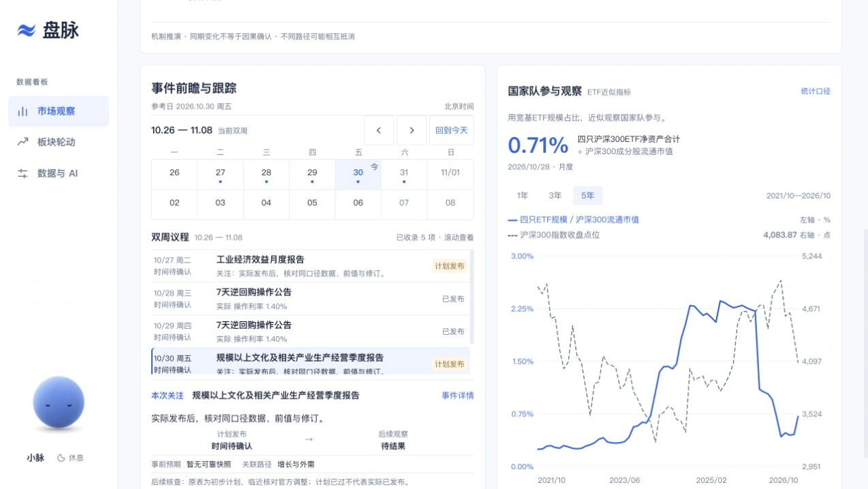Viewport: 868px width, 489px height.
Task: Open the 事件详情 link
Action: [458, 396]
